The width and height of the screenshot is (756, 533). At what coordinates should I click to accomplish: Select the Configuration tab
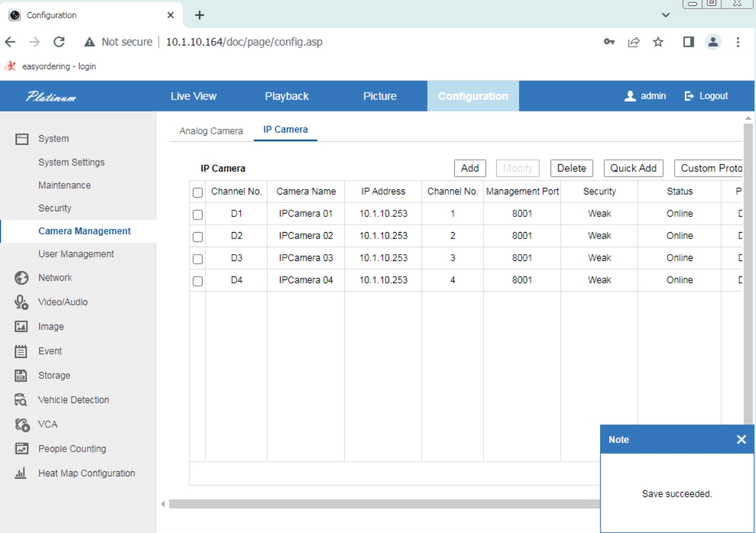(x=473, y=96)
